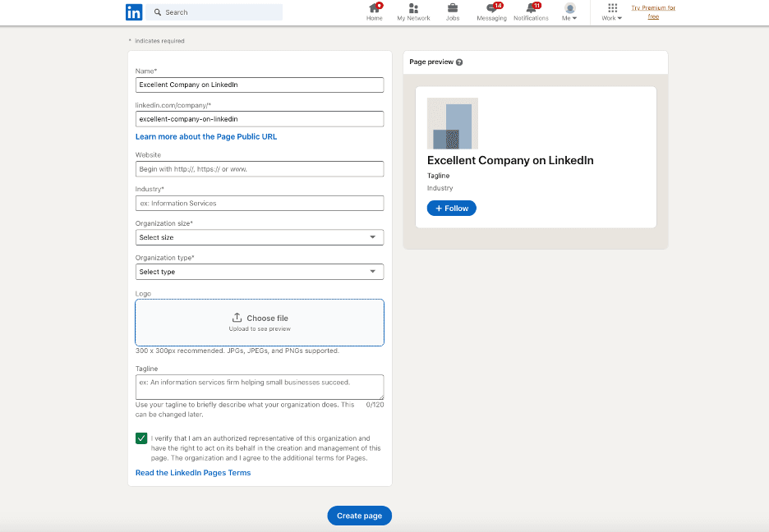Click Create page button
This screenshot has width=769, height=532.
[359, 516]
